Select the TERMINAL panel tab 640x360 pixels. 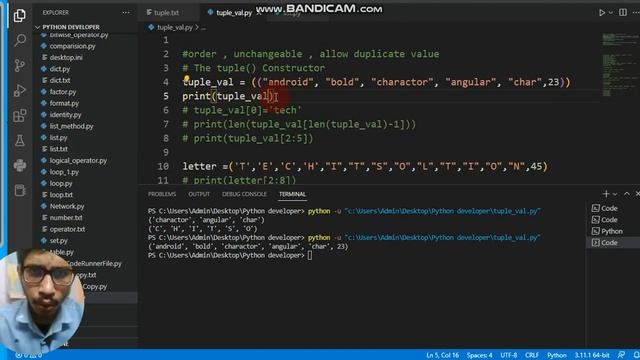coord(292,194)
